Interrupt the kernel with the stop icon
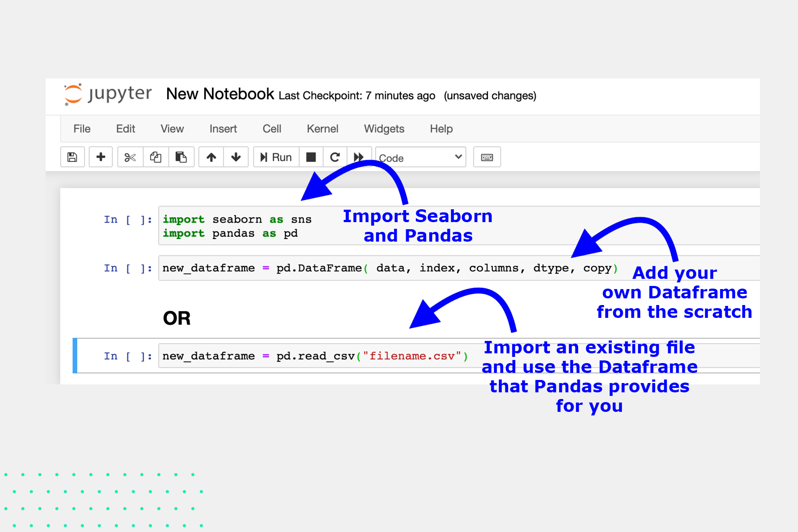798x532 pixels. tap(311, 157)
